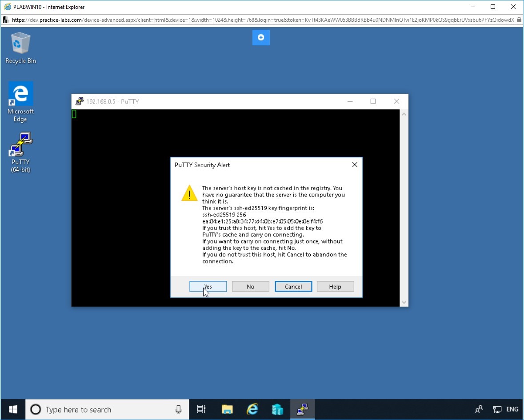This screenshot has height=420, width=524.
Task: Click the taskbar search box
Action: [107, 409]
